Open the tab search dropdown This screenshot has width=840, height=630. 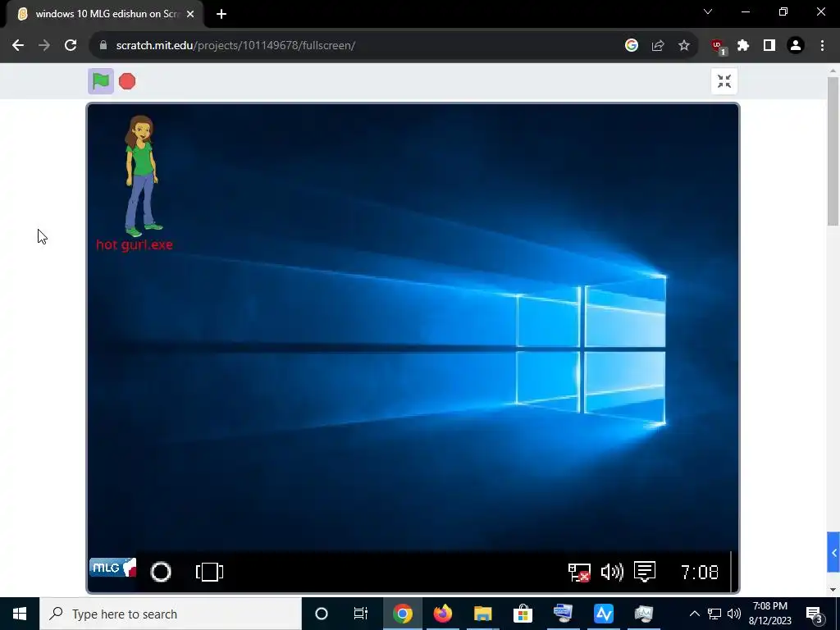[x=708, y=11]
